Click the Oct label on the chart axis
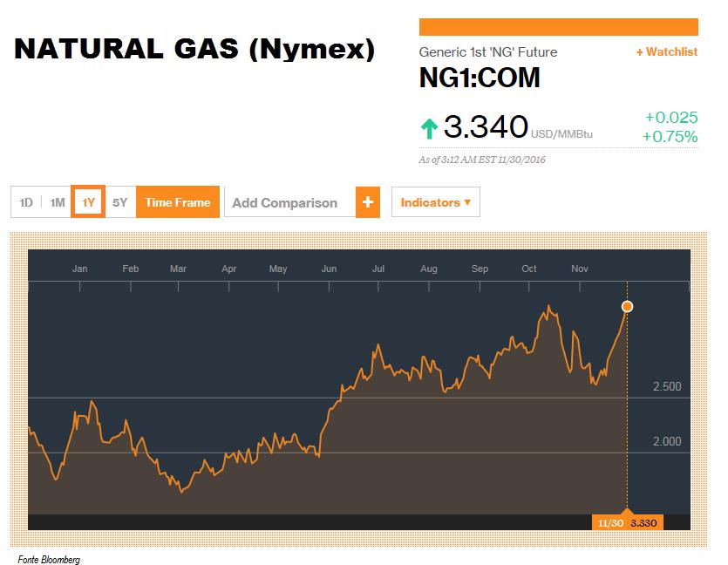The width and height of the screenshot is (728, 565). tap(529, 269)
